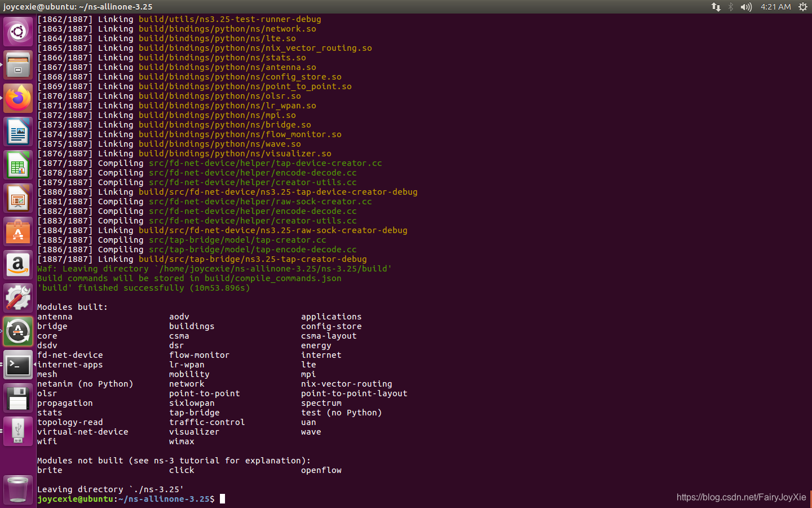Open the floppy disk drive icon
The image size is (812, 508).
pos(18,398)
